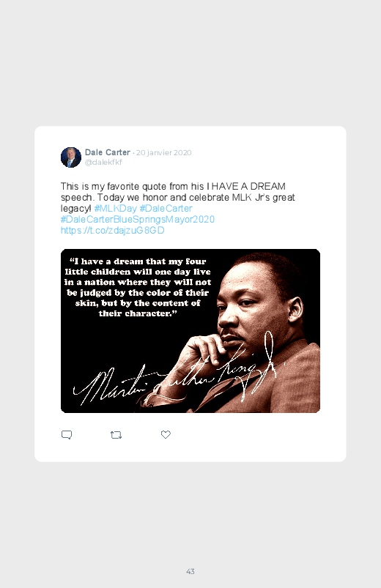This screenshot has height=588, width=381.
Task: Click the gray page margin outside the card
Action: [x=190, y=64]
